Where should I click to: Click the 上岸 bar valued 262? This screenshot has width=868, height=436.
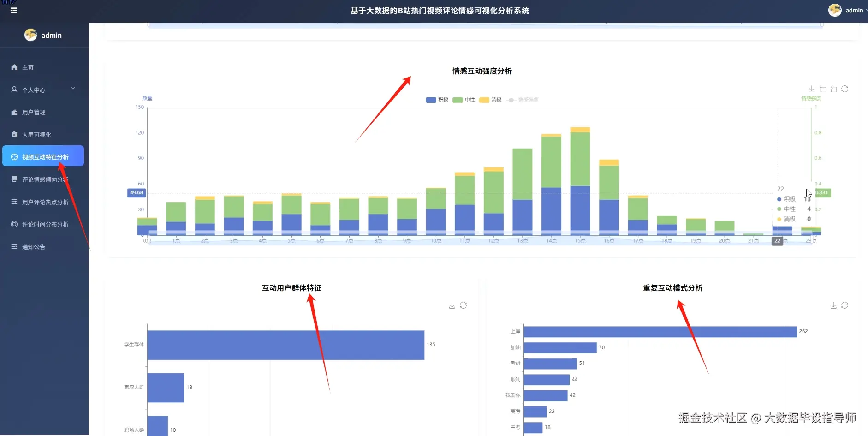tap(660, 332)
